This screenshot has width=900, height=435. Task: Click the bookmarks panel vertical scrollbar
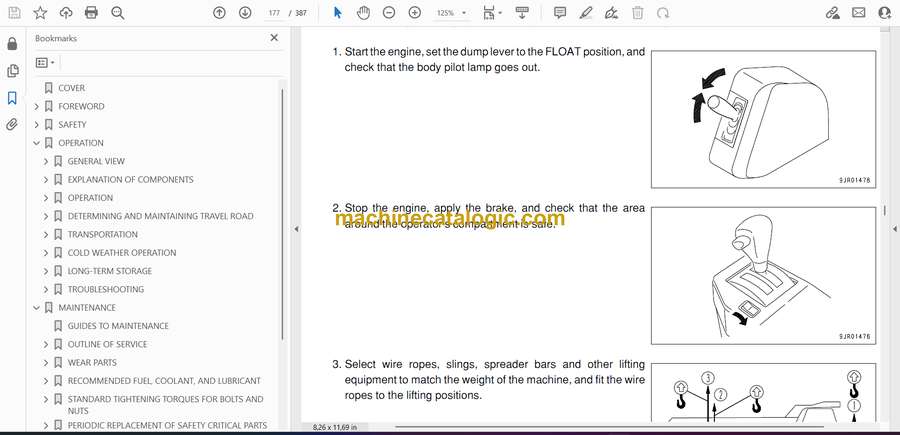point(282,212)
